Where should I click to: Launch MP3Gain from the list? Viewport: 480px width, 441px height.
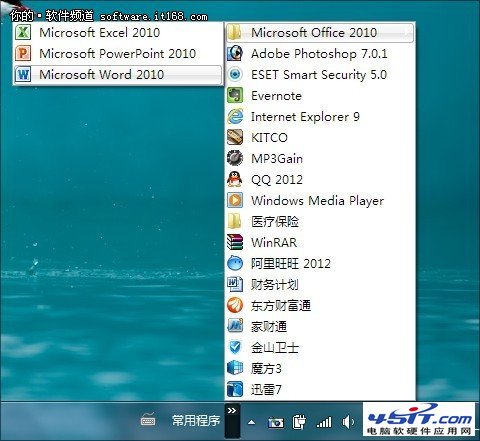pyautogui.click(x=320, y=158)
